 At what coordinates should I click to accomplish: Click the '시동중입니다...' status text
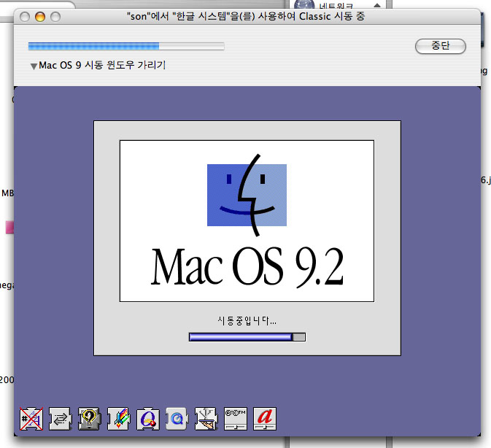pyautogui.click(x=247, y=320)
